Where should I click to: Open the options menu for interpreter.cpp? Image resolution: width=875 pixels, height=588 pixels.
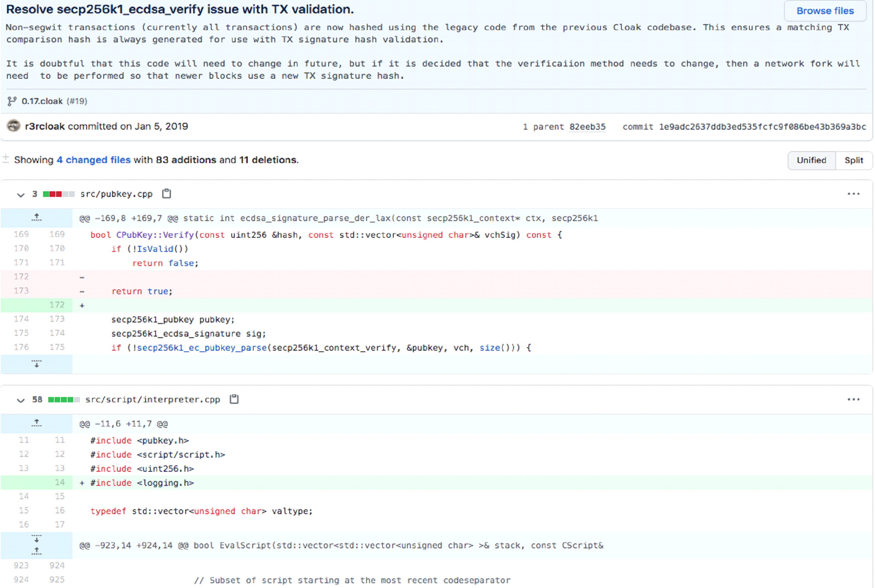click(x=853, y=399)
